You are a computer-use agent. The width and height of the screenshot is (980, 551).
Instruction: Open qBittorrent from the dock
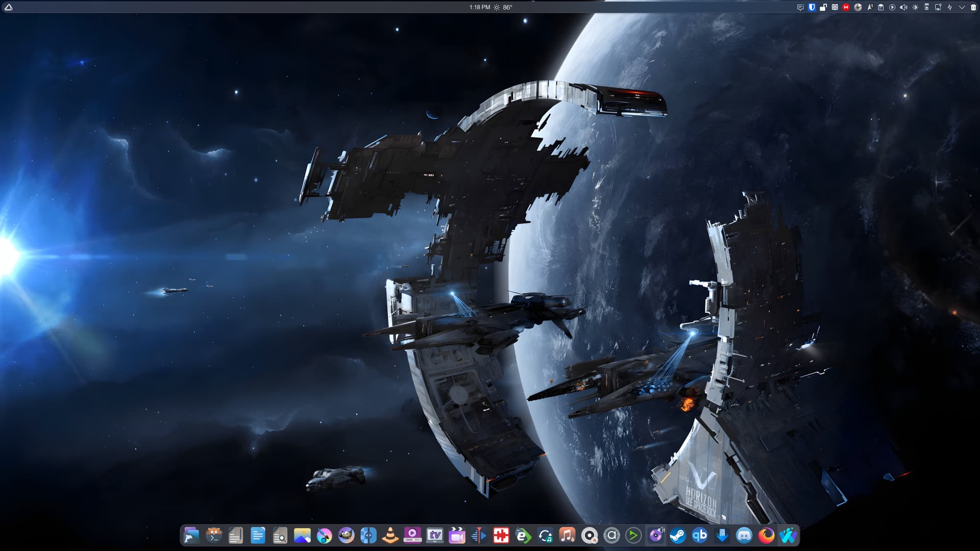[x=700, y=535]
